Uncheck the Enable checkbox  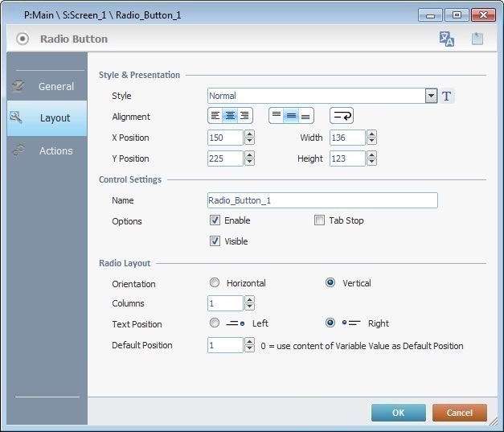(215, 220)
